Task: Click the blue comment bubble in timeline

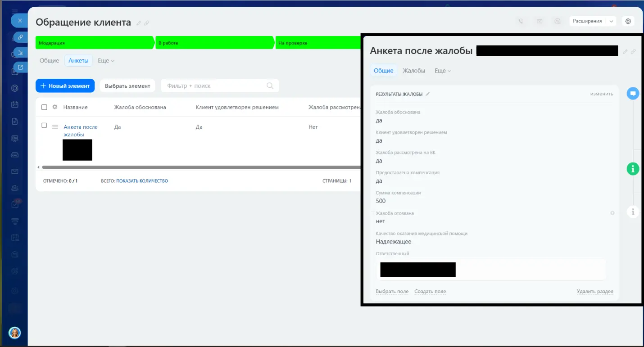Action: (633, 94)
